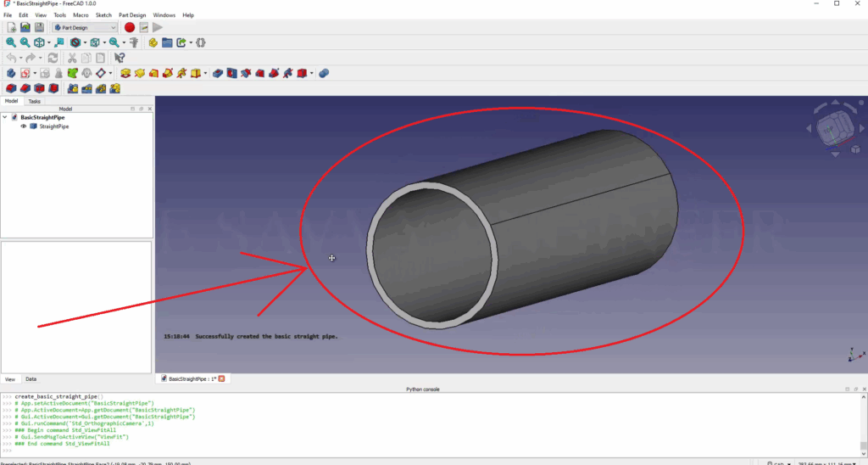This screenshot has width=868, height=465.
Task: Open the standard views dropdown arrow
Action: click(x=48, y=42)
